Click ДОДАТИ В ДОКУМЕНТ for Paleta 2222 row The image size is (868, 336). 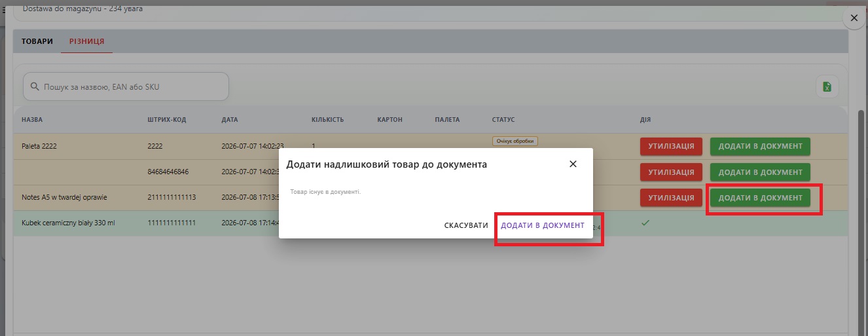click(x=760, y=146)
